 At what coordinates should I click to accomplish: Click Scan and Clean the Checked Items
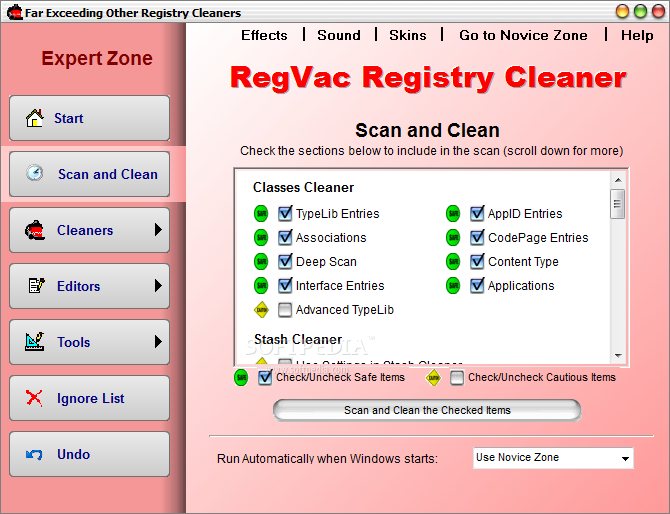[x=427, y=410]
